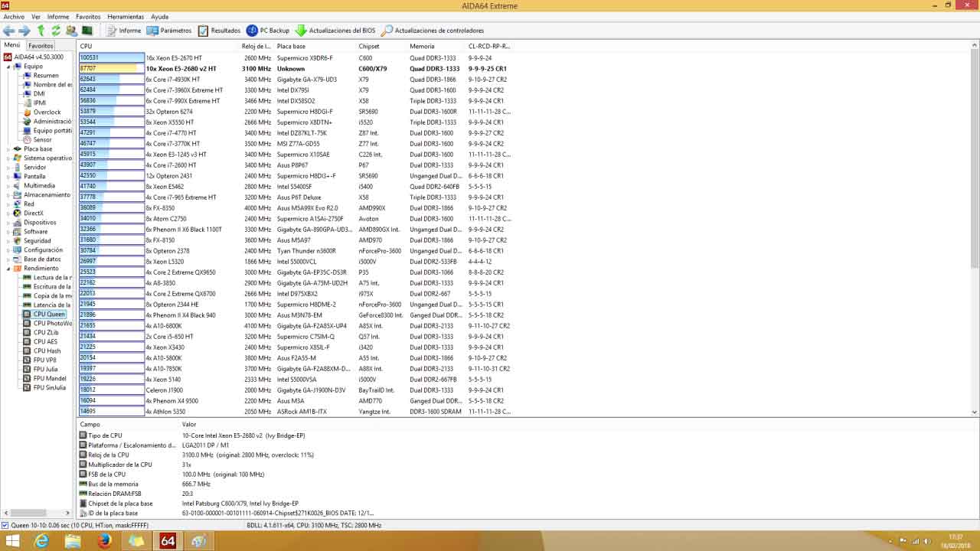The width and height of the screenshot is (980, 551).
Task: Open the Overclock tree item
Action: 47,112
